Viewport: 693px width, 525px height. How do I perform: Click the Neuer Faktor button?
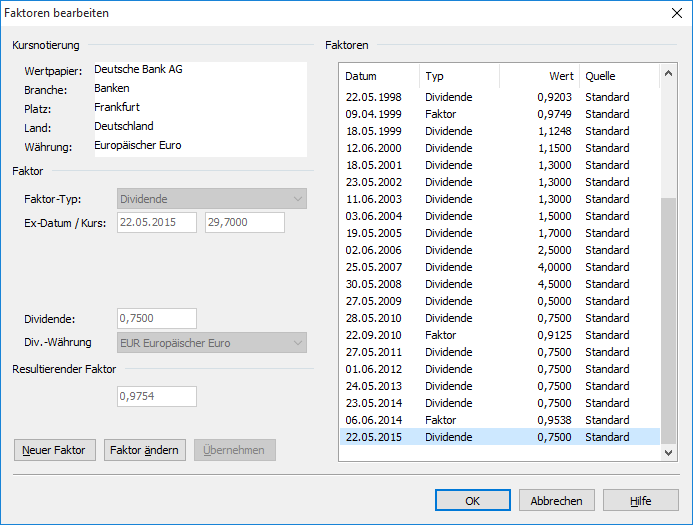pyautogui.click(x=55, y=450)
